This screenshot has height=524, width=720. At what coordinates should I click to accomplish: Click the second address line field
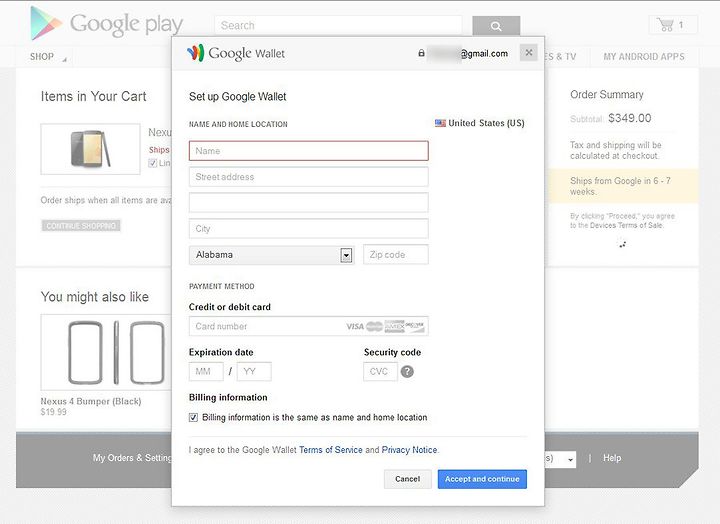click(x=309, y=203)
